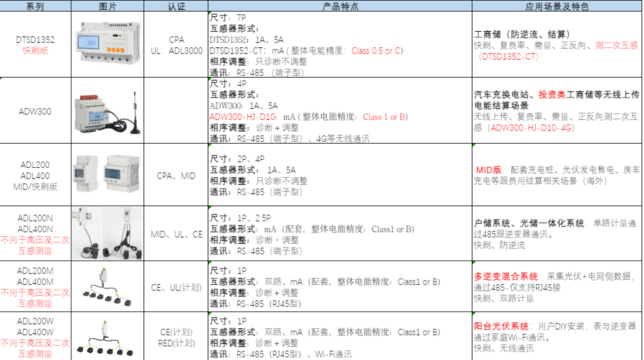The width and height of the screenshot is (644, 360).
Task: Select the ADW300 meter with antenna picture
Action: [x=110, y=111]
